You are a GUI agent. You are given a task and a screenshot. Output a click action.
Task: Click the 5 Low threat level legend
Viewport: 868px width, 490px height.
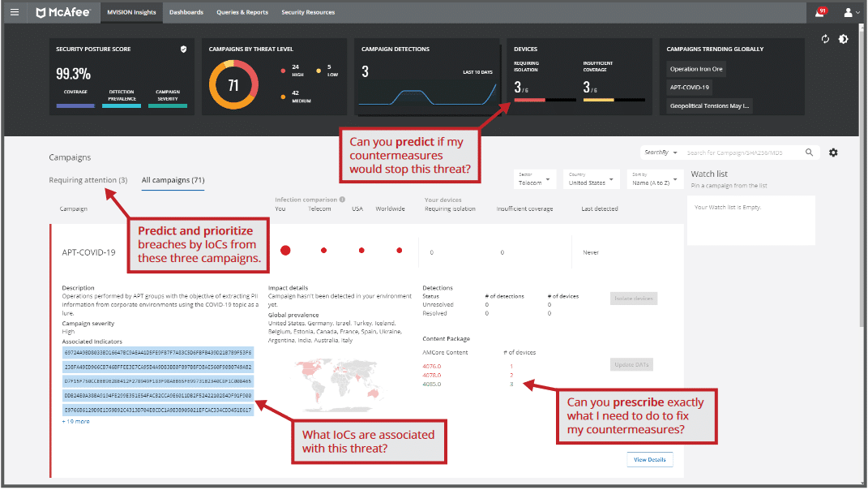(327, 71)
